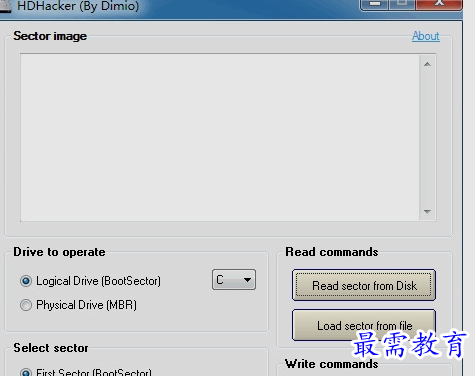Open the drive letter C dropdown

pos(234,280)
